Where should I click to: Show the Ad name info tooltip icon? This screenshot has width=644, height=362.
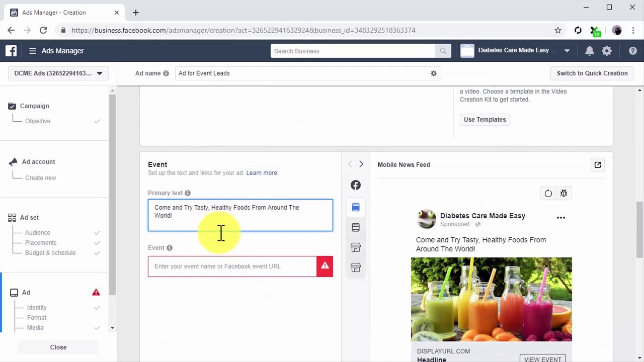click(x=166, y=73)
